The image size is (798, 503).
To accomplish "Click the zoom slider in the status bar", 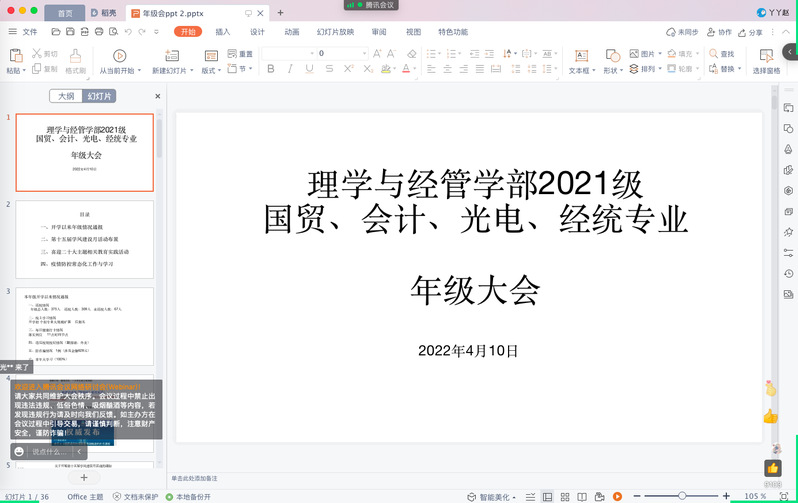I will pos(682,496).
